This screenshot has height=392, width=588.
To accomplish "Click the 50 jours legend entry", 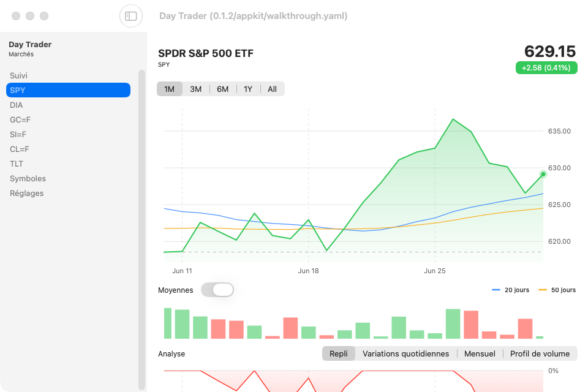I will click(x=557, y=290).
